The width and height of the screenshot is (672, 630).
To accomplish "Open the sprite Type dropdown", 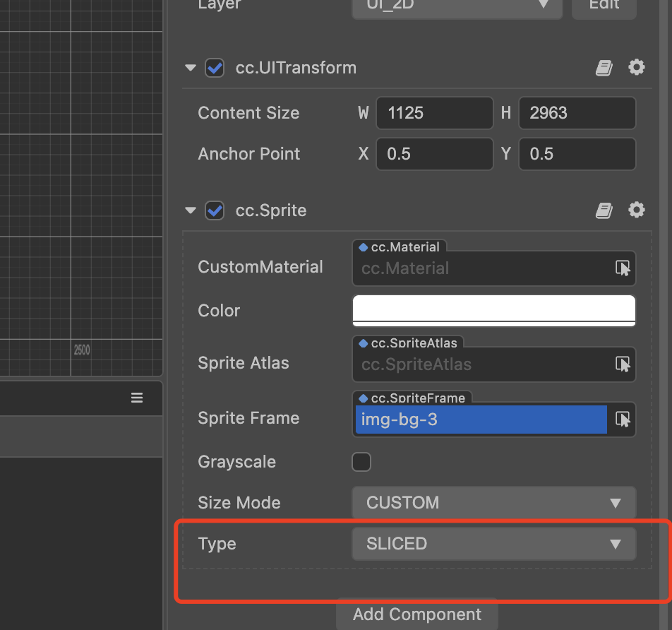I will point(493,544).
